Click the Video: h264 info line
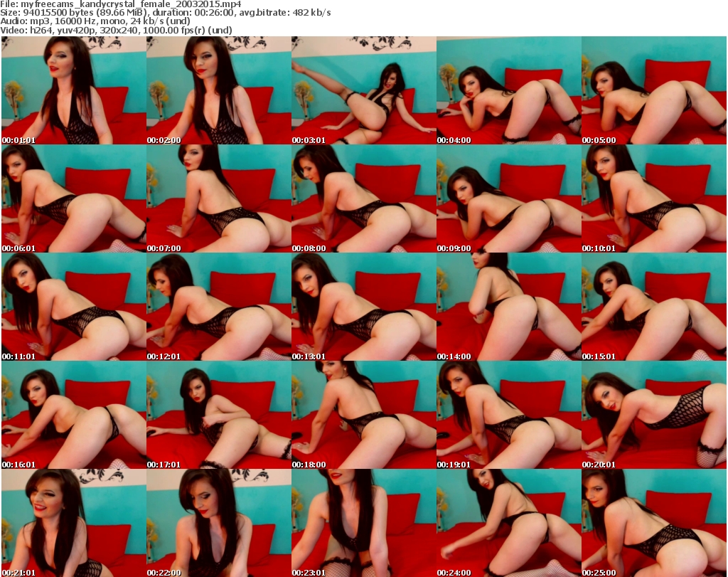This screenshot has height=577, width=728. 116,30
